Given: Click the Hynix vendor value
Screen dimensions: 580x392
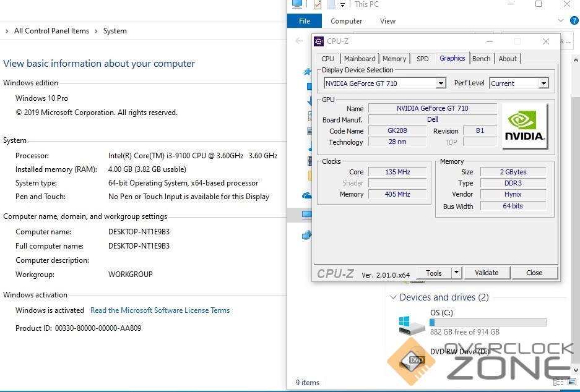Looking at the screenshot, I should pyautogui.click(x=513, y=194).
